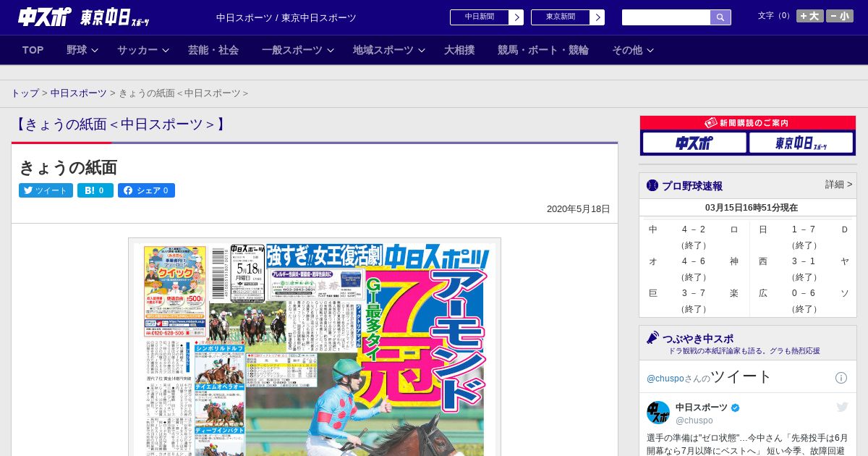Image resolution: width=868 pixels, height=456 pixels.
Task: Click the @chuspo handle under account name
Action: pos(694,420)
